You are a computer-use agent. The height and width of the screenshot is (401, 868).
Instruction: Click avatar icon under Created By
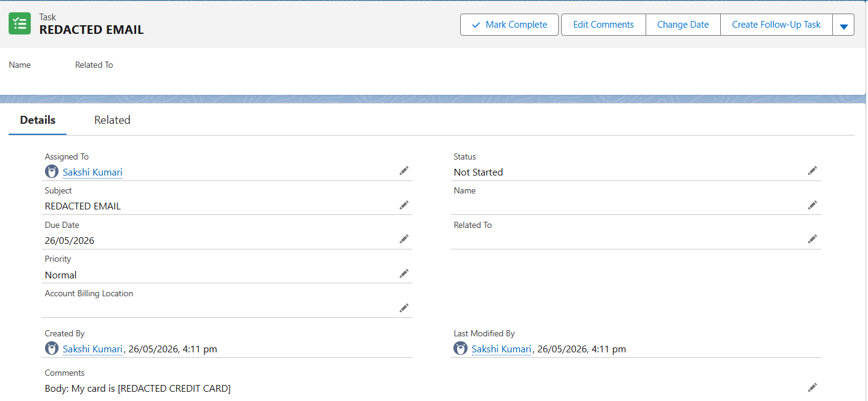pyautogui.click(x=52, y=349)
